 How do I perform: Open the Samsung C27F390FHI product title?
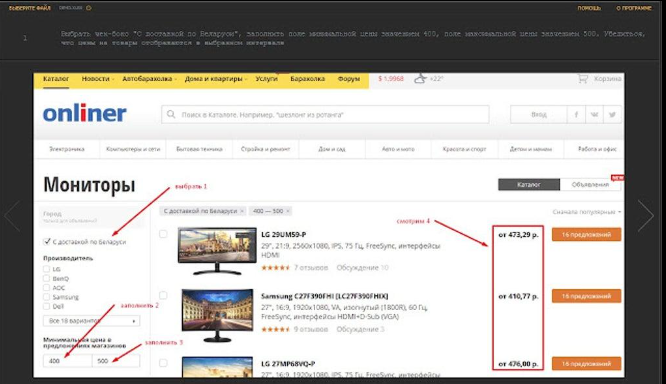(x=325, y=296)
